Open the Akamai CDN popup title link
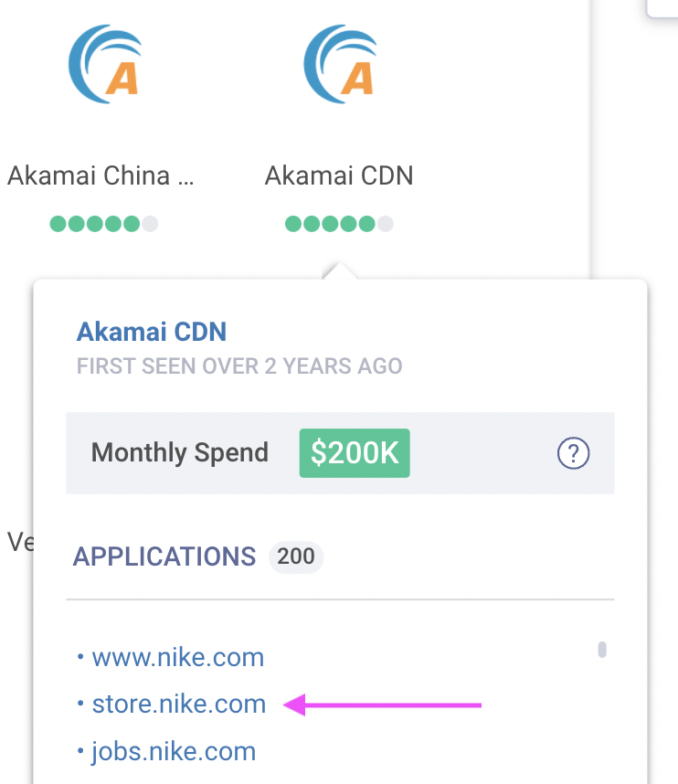This screenshot has height=784, width=678. pos(152,332)
